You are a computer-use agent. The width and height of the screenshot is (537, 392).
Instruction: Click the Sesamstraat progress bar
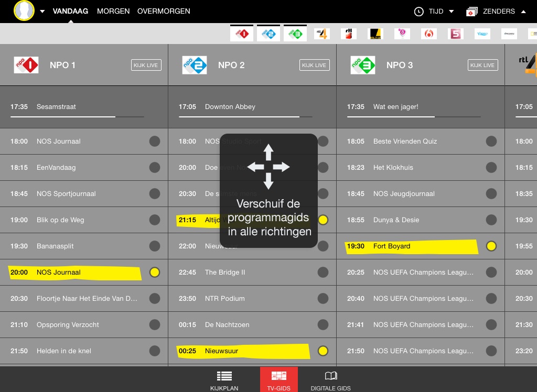pyautogui.click(x=77, y=117)
